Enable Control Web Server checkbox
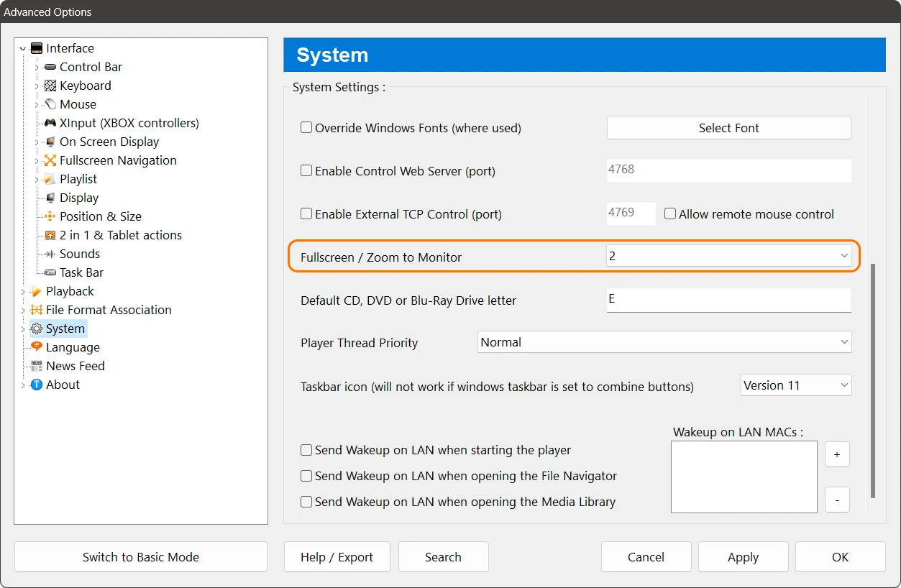The height and width of the screenshot is (588, 901). click(x=306, y=171)
